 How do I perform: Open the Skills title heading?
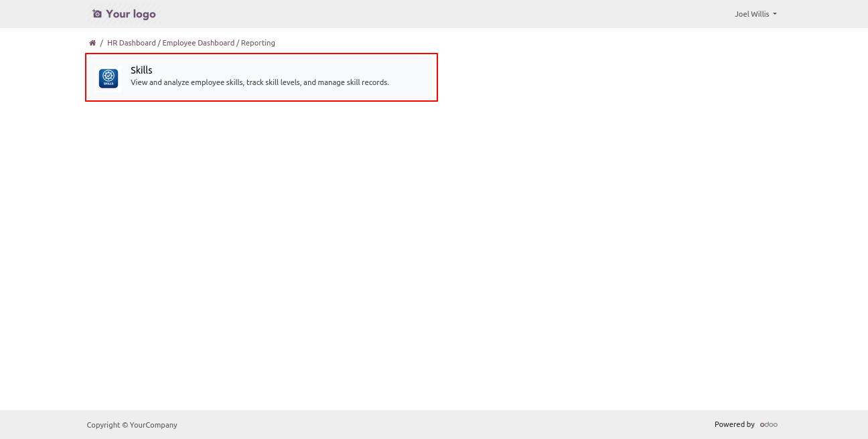click(x=141, y=70)
